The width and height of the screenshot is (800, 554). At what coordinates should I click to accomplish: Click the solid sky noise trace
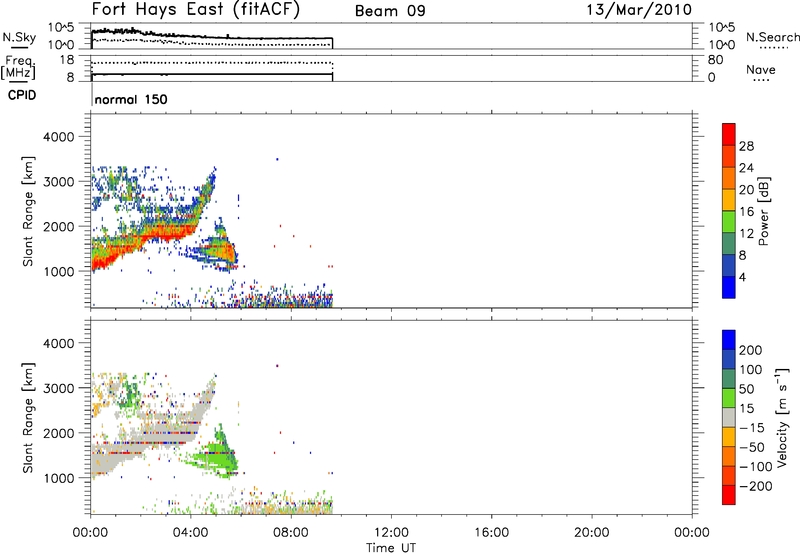coord(212,37)
